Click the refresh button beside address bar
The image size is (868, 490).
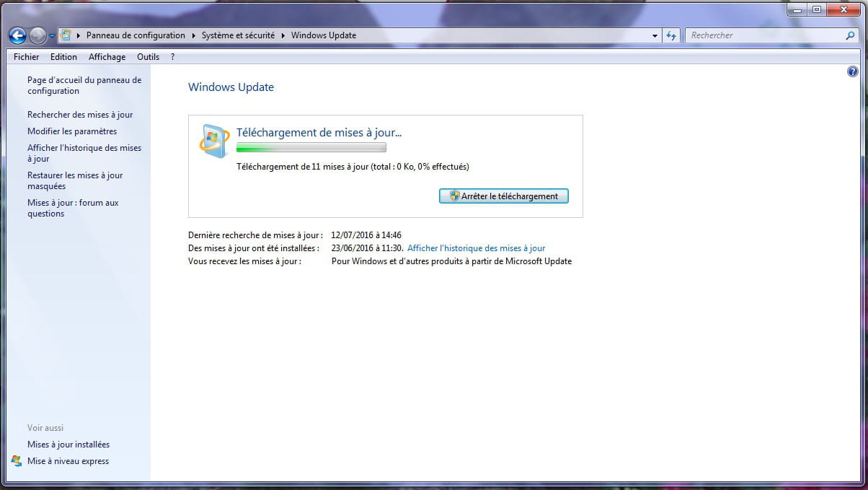click(x=671, y=35)
